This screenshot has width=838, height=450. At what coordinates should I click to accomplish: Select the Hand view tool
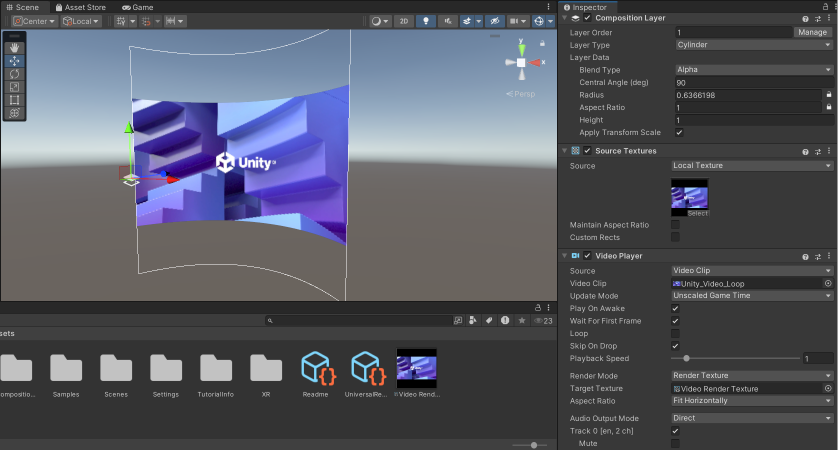pyautogui.click(x=15, y=47)
